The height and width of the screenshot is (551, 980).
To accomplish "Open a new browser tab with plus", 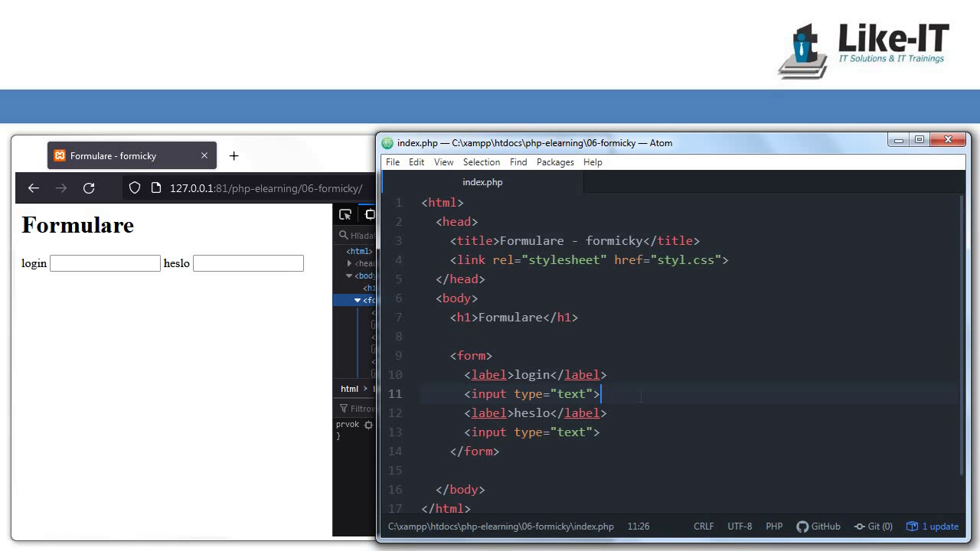I will [x=234, y=156].
